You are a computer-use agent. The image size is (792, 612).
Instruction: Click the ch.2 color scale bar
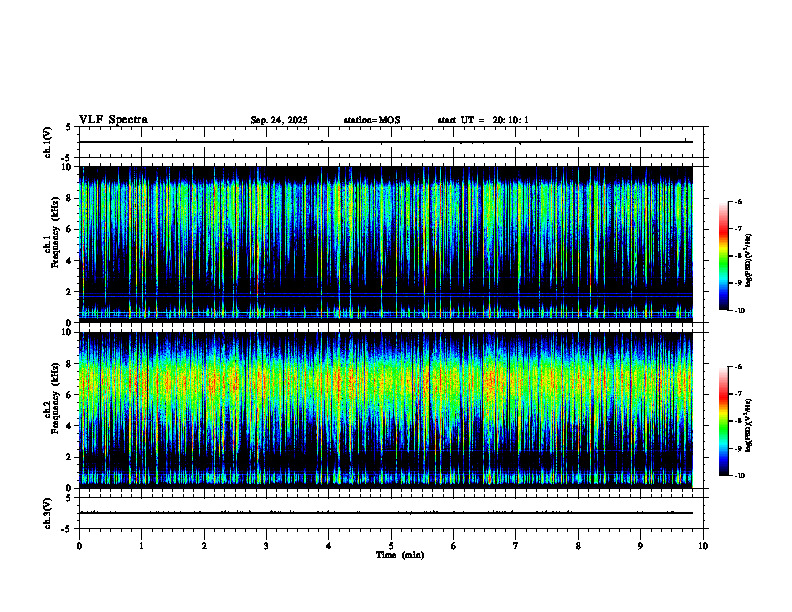click(723, 421)
